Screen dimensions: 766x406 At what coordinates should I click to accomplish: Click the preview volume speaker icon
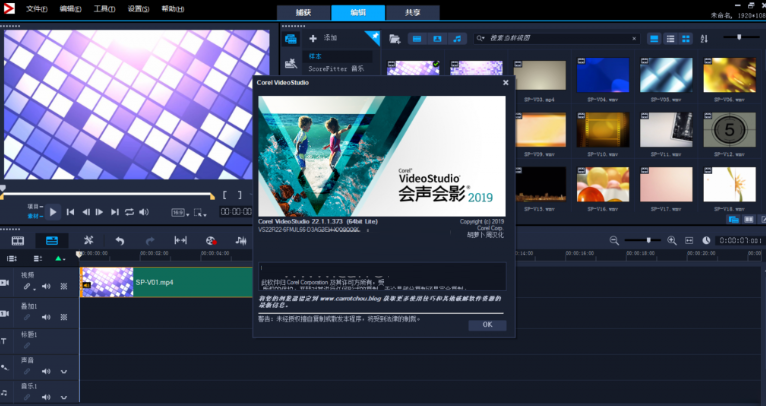pyautogui.click(x=144, y=212)
